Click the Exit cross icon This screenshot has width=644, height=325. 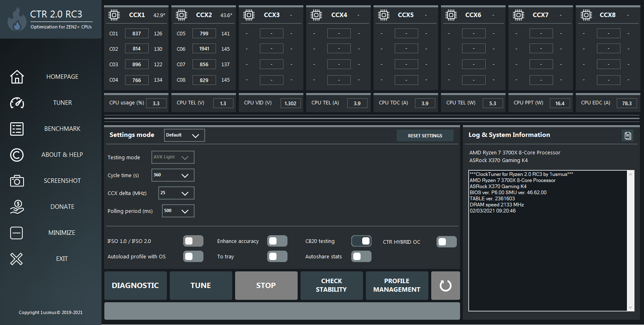pyautogui.click(x=17, y=259)
